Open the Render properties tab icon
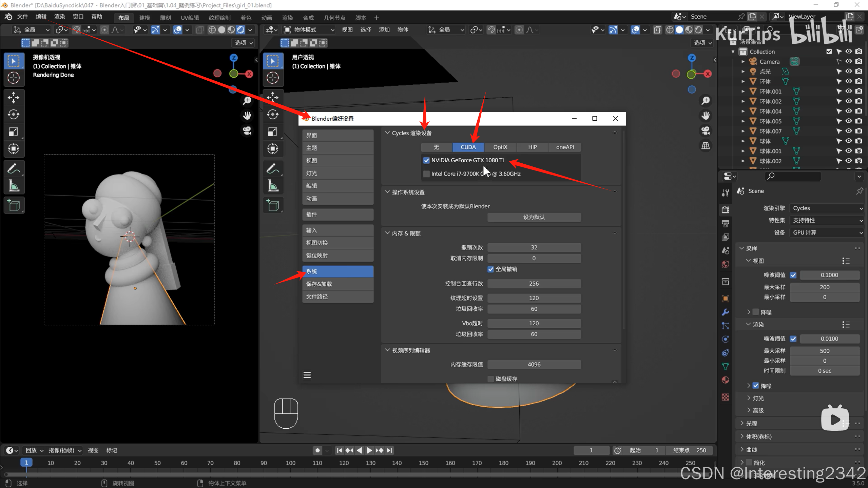868x488 pixels. (x=726, y=210)
